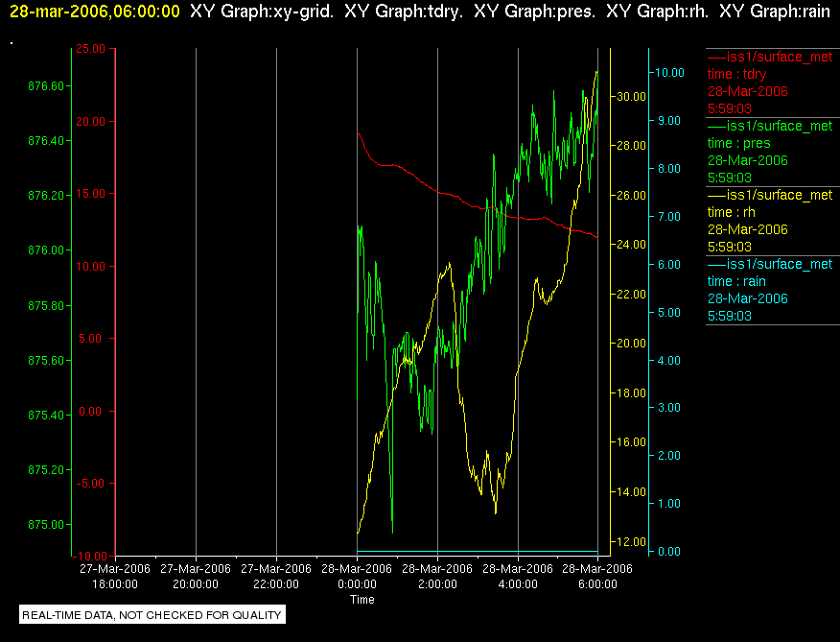Click the 27-Mar-2006 18:00:00 time label
Viewport: 840px width, 642px height.
pos(115,576)
